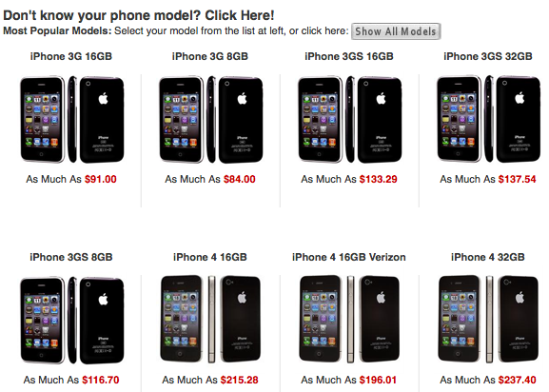Open the iPhone 3G 16GB title link

click(x=71, y=56)
